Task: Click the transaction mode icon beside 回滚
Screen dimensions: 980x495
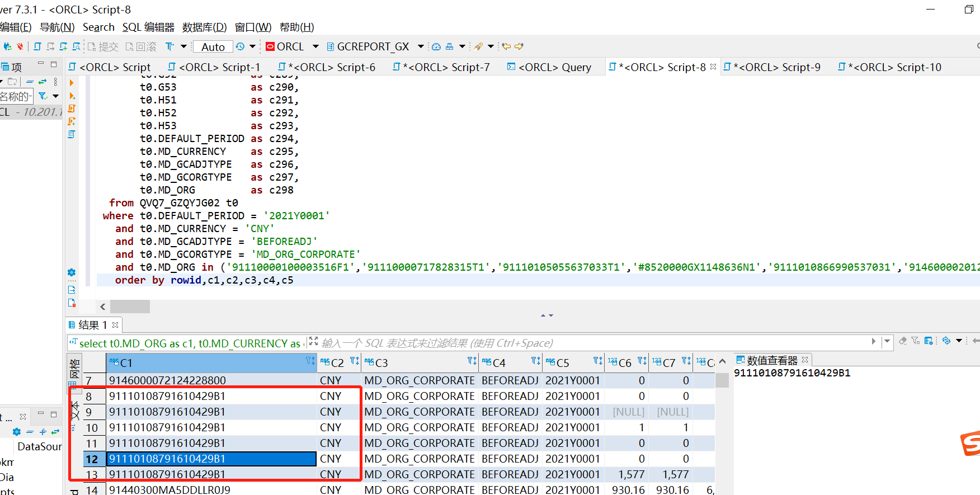Action: (x=170, y=46)
